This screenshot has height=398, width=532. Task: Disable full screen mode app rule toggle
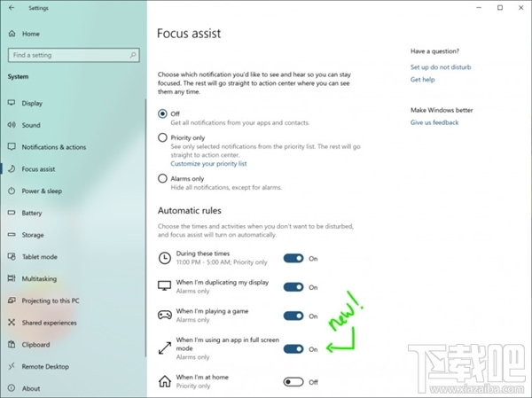pos(293,348)
